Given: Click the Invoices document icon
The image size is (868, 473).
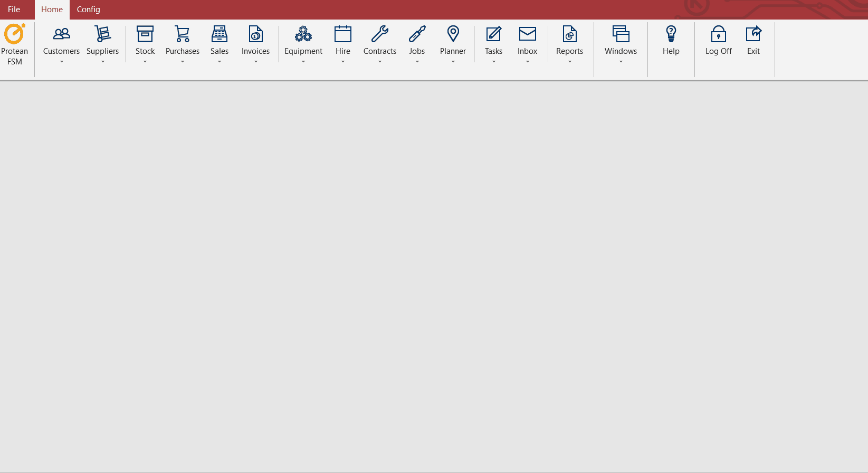Looking at the screenshot, I should (x=256, y=34).
